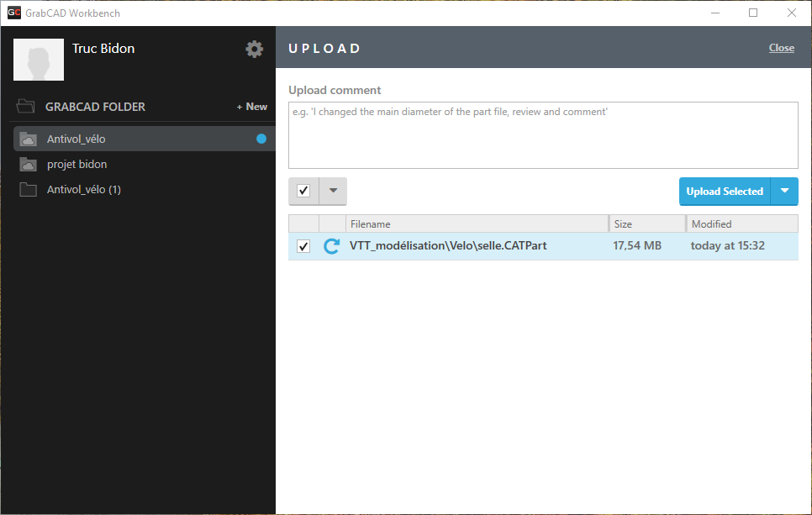Image resolution: width=812 pixels, height=515 pixels.
Task: Click the Truc Bidon user name
Action: click(x=103, y=48)
